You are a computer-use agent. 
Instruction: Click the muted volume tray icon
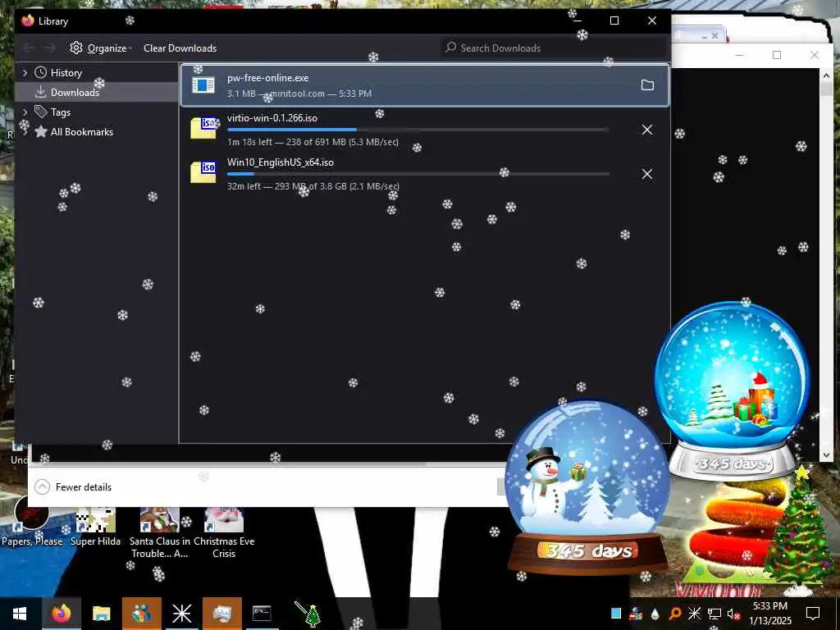point(733,614)
